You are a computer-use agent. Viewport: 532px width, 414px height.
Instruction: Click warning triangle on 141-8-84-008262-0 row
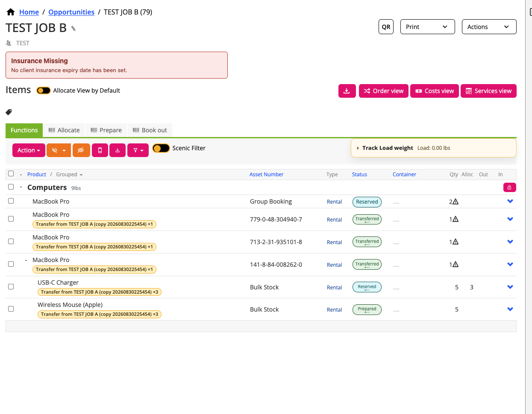[456, 265]
